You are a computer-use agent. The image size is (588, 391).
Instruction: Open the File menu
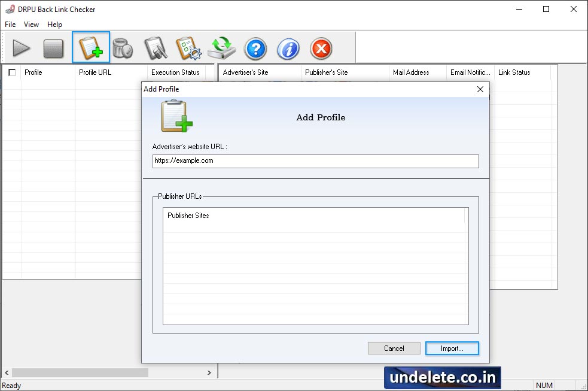point(10,25)
